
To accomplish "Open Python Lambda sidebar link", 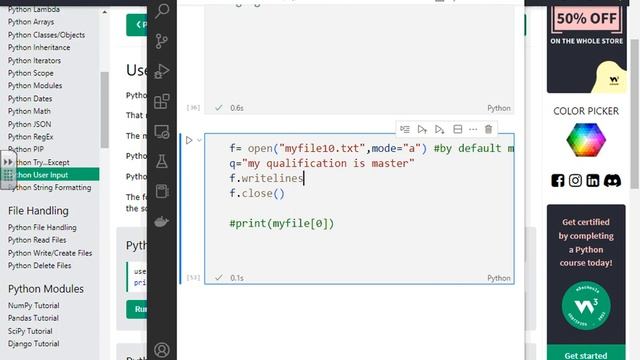I will pyautogui.click(x=34, y=9).
